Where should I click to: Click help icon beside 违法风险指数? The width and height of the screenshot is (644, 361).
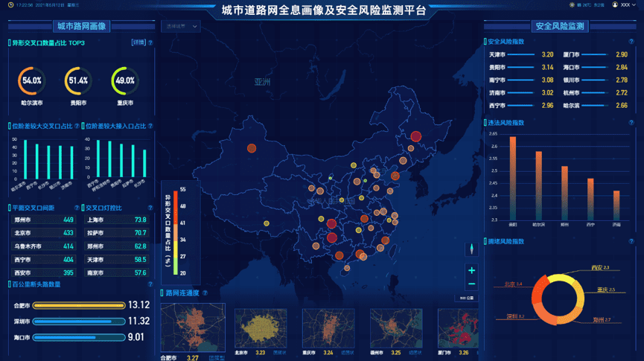(631, 122)
